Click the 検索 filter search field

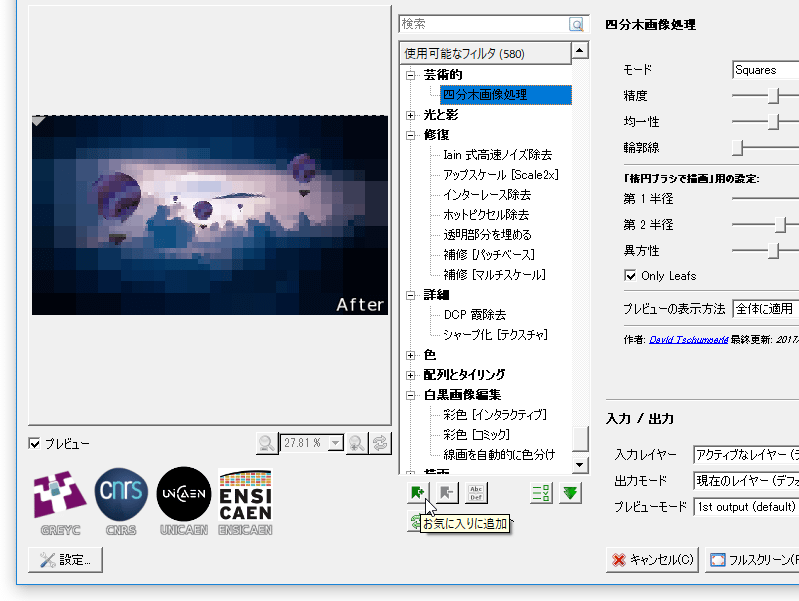coord(484,24)
